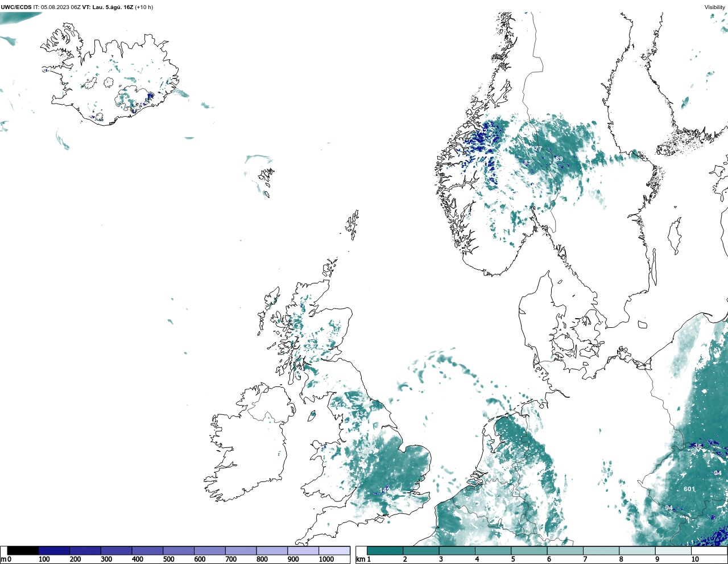
Task: Select the 9–10 km lightest swatch
Action: pos(673,551)
